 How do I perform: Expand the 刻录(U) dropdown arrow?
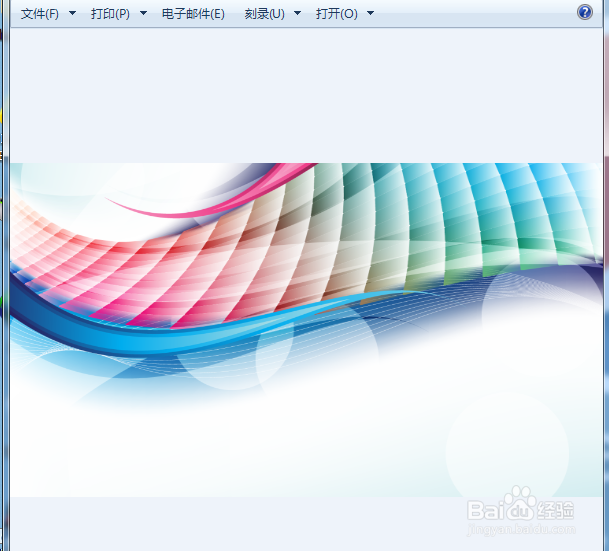[x=298, y=13]
